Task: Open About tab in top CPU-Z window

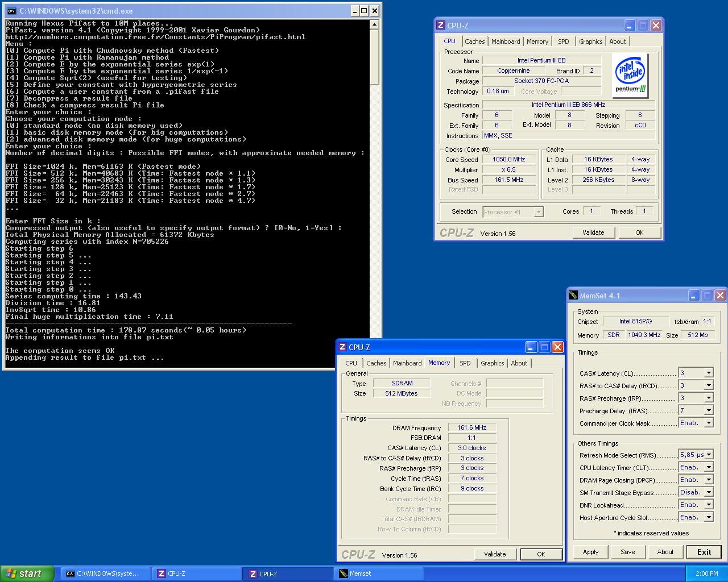Action: [x=617, y=41]
